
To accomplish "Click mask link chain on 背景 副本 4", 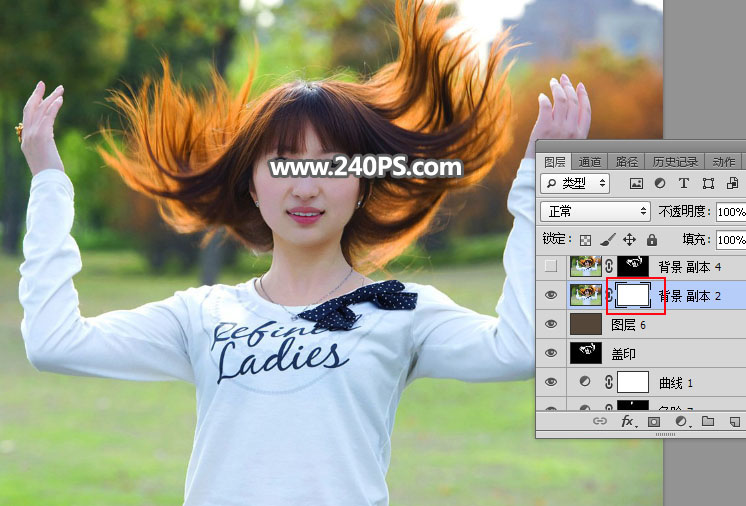I will [609, 267].
